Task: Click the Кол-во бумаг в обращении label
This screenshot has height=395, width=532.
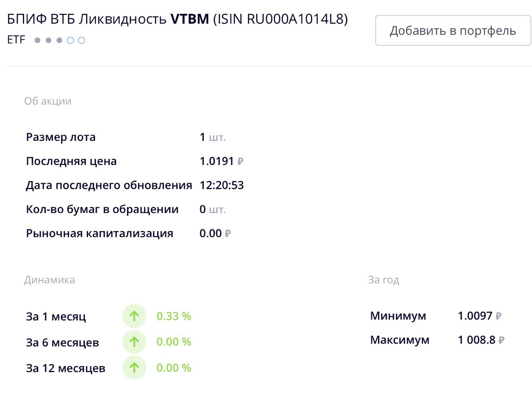Action: [102, 210]
